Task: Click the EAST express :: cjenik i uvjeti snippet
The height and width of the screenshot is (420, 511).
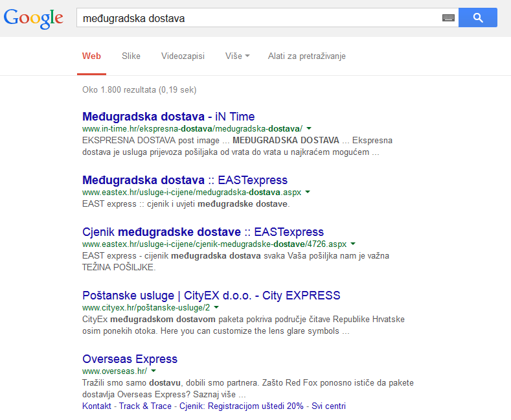Action: [186, 204]
